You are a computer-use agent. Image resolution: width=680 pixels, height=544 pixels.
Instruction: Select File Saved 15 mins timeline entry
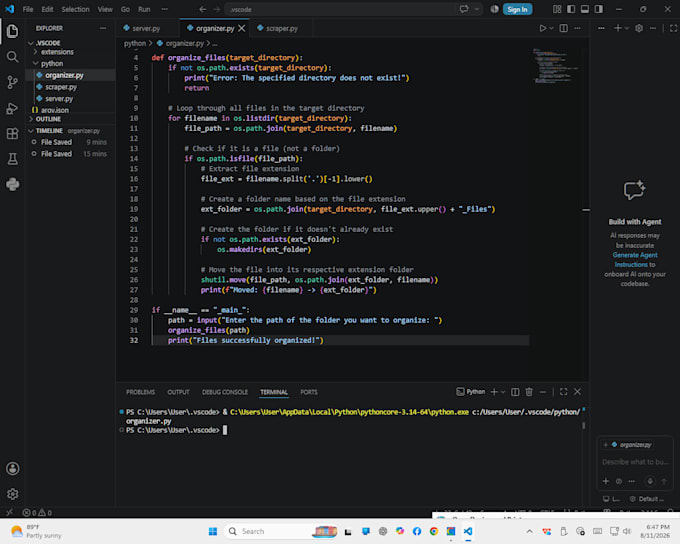pyautogui.click(x=69, y=154)
